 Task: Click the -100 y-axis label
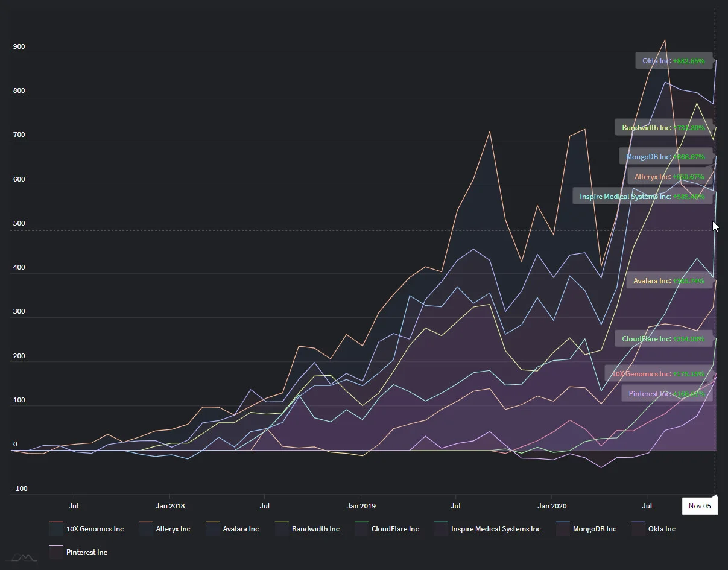21,489
